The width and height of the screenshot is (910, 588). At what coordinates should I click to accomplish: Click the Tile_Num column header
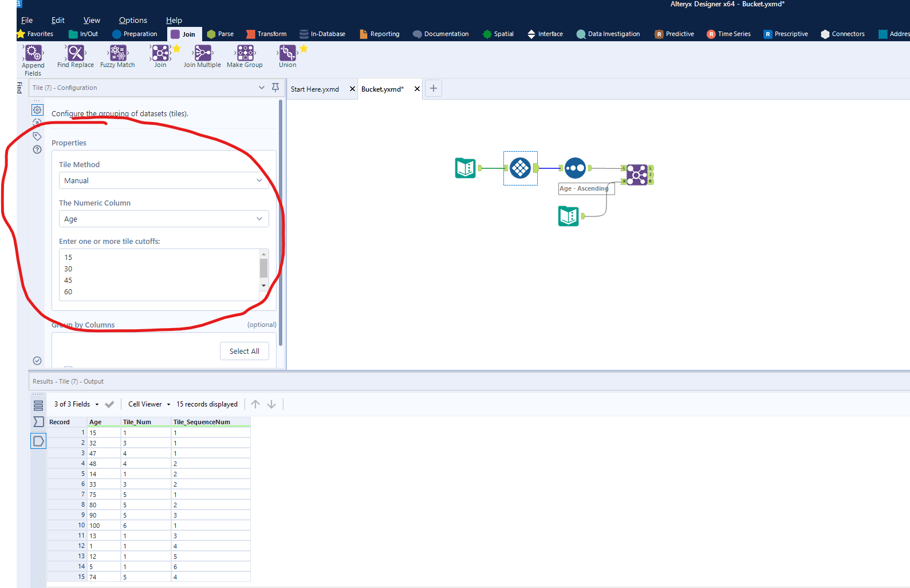pos(146,422)
